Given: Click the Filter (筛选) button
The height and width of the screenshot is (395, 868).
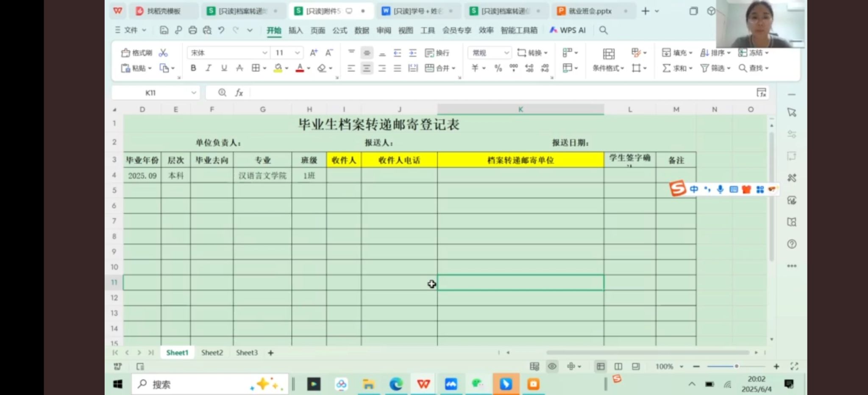Looking at the screenshot, I should click(715, 68).
